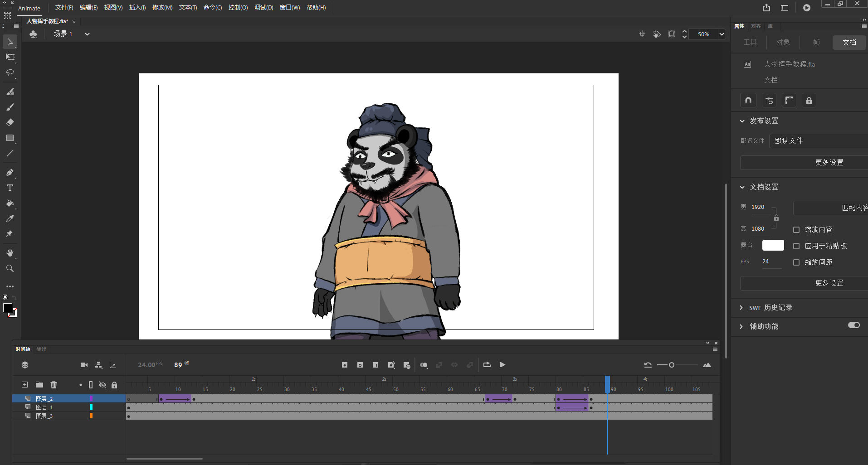
Task: Select the Line tool
Action: pyautogui.click(x=10, y=153)
